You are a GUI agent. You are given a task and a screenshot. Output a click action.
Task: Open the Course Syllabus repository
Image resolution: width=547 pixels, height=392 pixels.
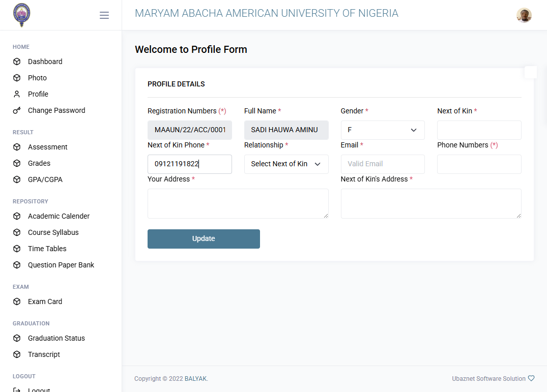pyautogui.click(x=53, y=232)
